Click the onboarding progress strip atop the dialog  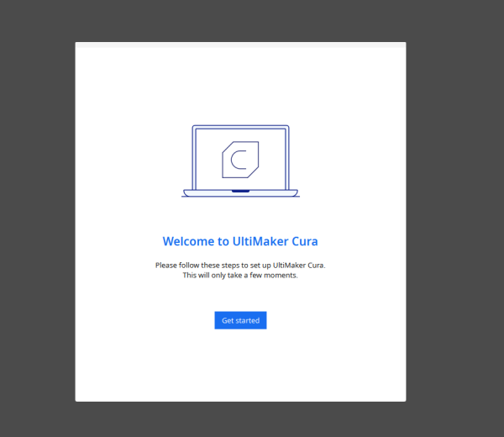pos(240,45)
